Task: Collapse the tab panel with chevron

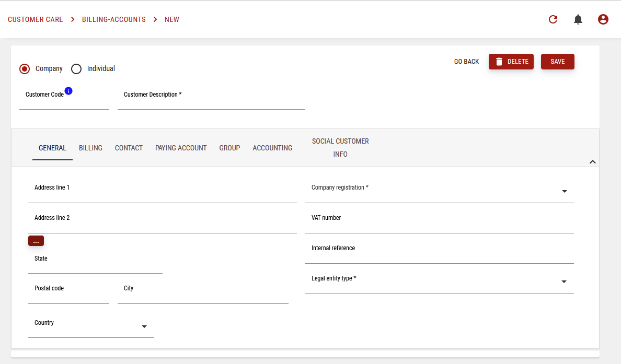Action: coord(592,162)
